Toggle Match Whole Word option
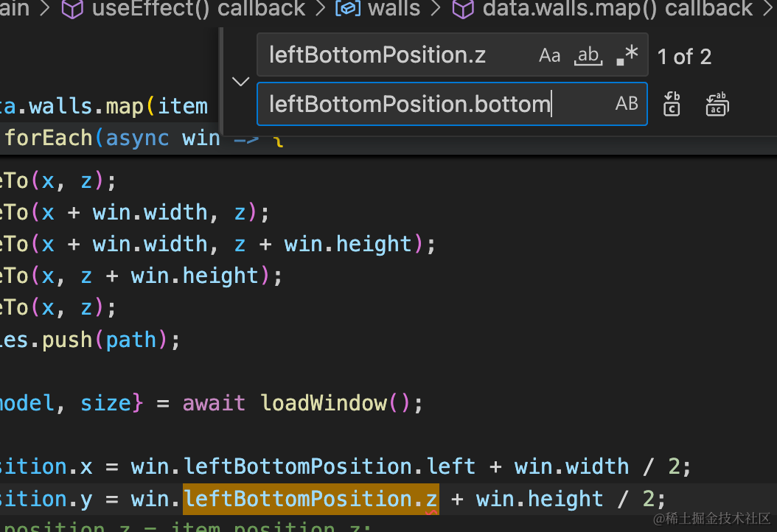Image resolution: width=777 pixels, height=532 pixels. click(x=588, y=55)
